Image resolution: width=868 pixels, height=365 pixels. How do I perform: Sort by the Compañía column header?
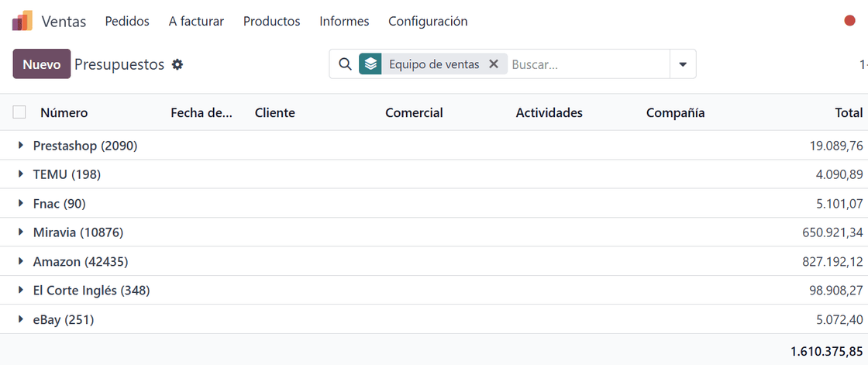point(675,112)
